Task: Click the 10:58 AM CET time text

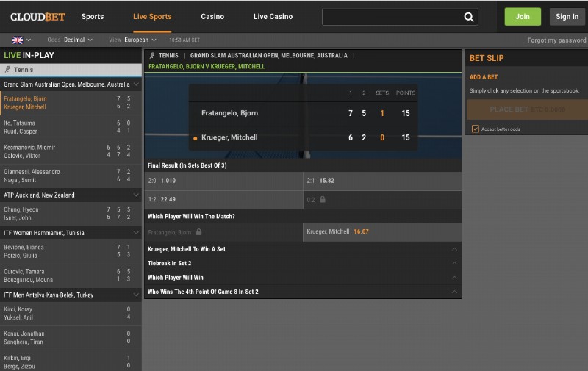Action: [x=184, y=40]
